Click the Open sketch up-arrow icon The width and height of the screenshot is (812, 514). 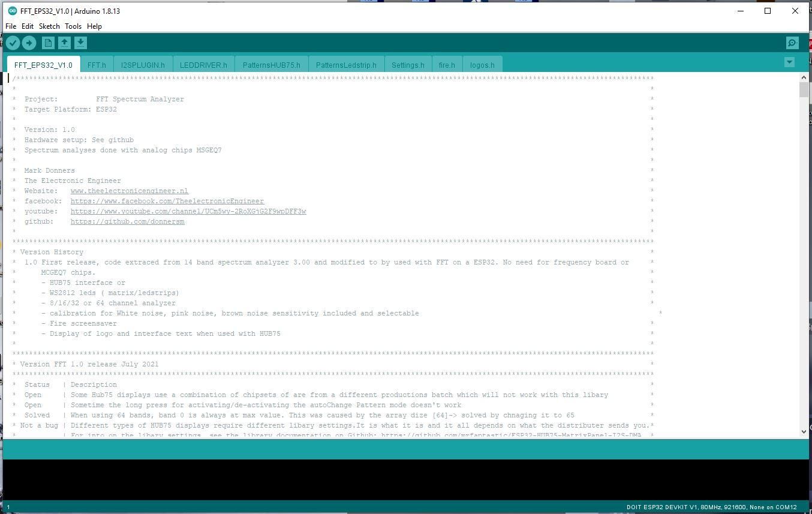64,43
